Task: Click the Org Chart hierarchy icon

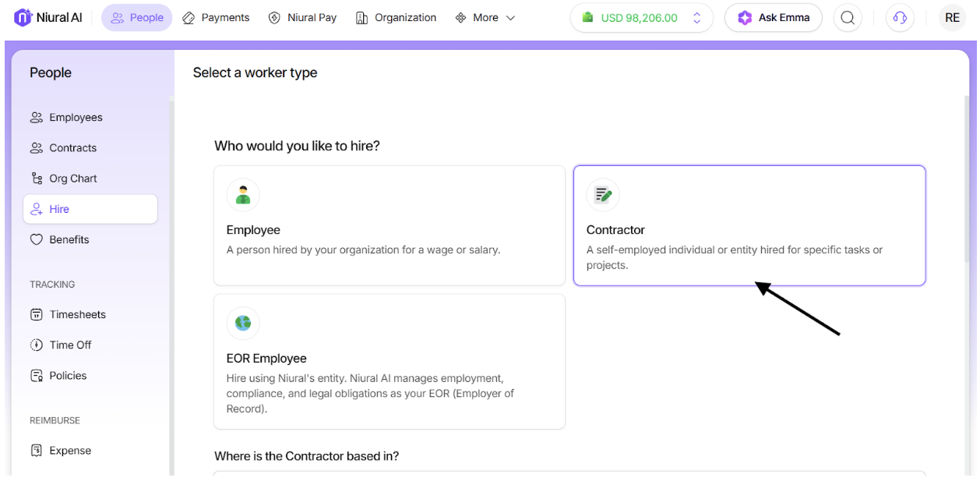Action: pyautogui.click(x=37, y=179)
